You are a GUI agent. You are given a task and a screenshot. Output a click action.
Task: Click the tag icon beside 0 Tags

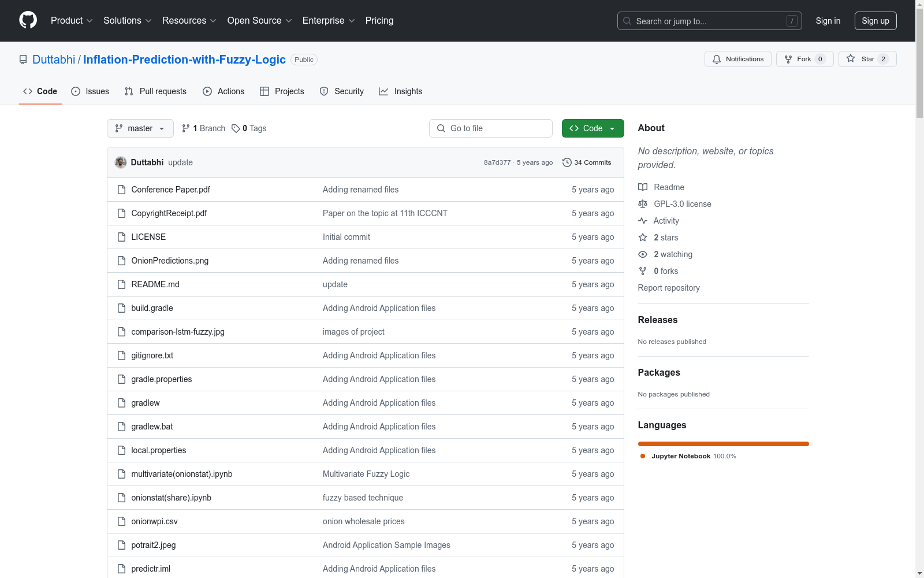(236, 128)
